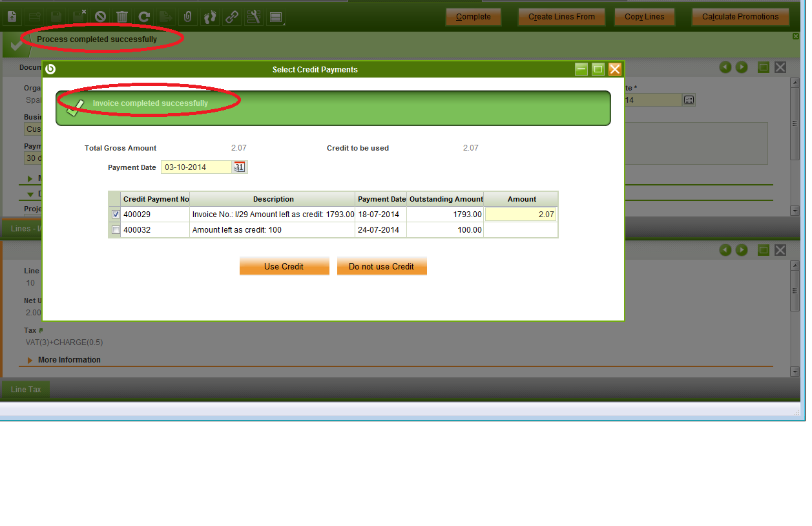Open calendar picker next to Payment Date
812x526 pixels.
click(240, 167)
